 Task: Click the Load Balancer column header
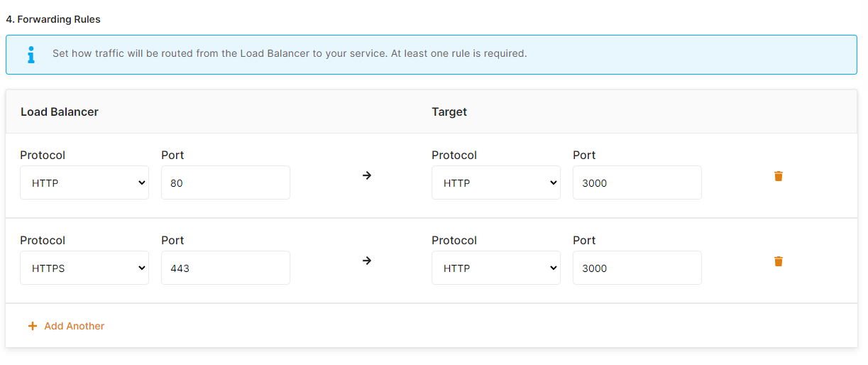[x=60, y=111]
